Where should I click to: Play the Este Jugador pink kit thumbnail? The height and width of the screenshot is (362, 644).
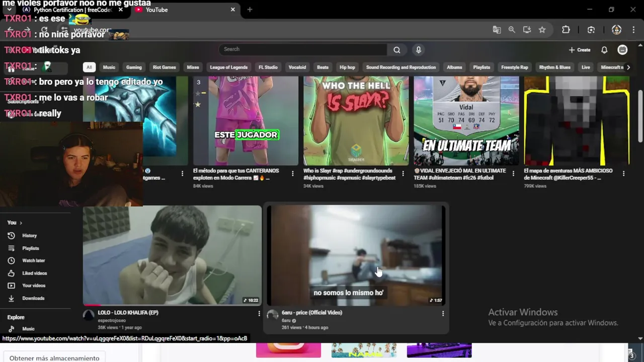tap(246, 121)
